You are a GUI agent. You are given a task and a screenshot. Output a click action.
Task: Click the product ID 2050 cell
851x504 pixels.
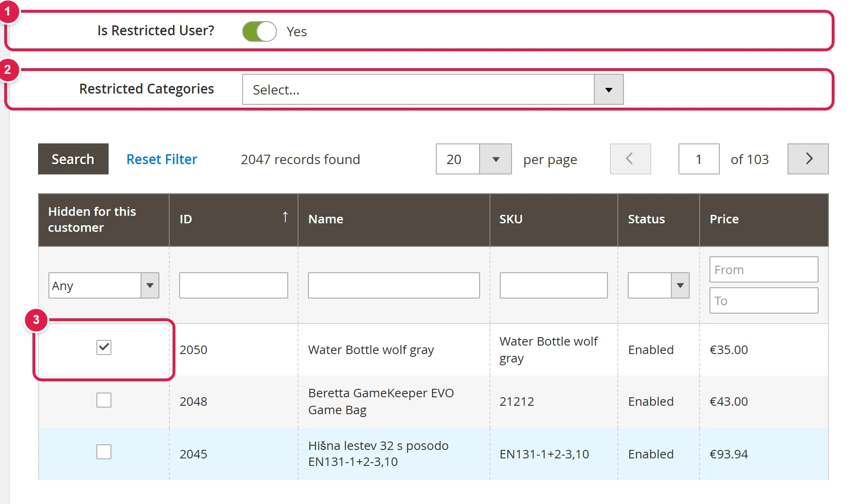click(x=233, y=350)
